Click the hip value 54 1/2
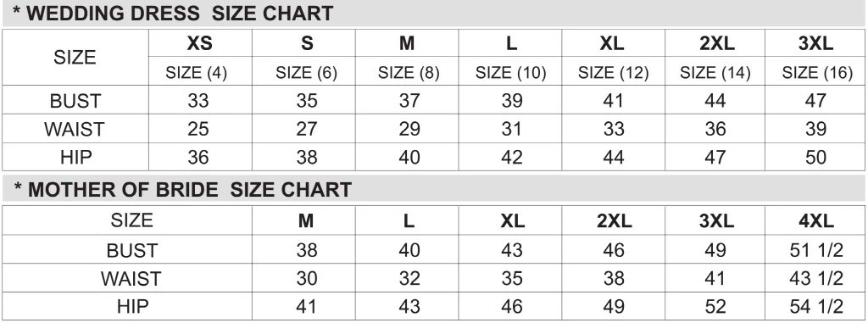This screenshot has height=323, width=868. pyautogui.click(x=816, y=306)
